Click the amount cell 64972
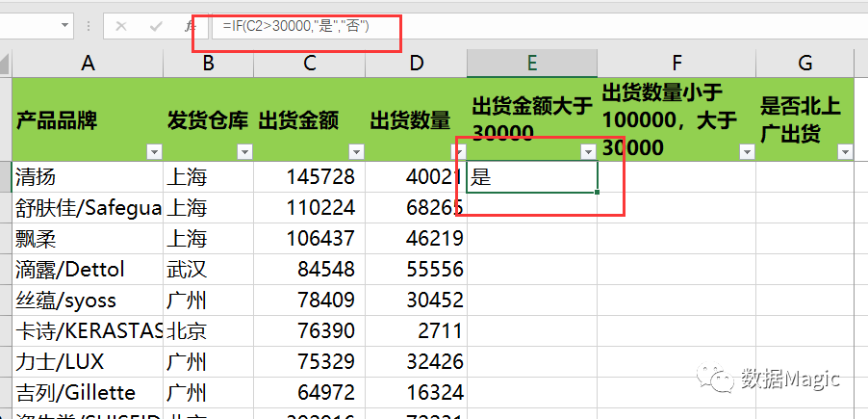Screen dimensions: 868x419 (x=310, y=393)
